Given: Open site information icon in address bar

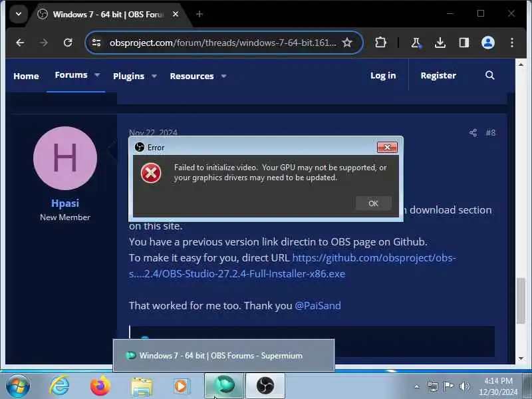Looking at the screenshot, I should (96, 43).
